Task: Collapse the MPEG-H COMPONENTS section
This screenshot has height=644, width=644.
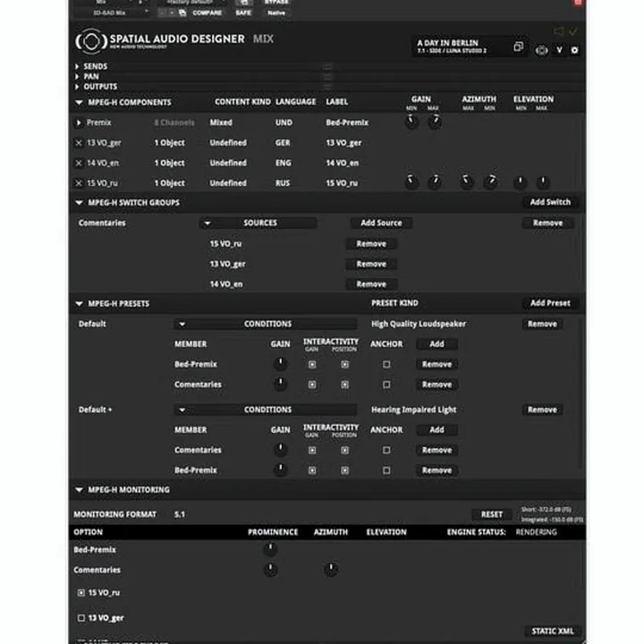Action: (x=79, y=102)
